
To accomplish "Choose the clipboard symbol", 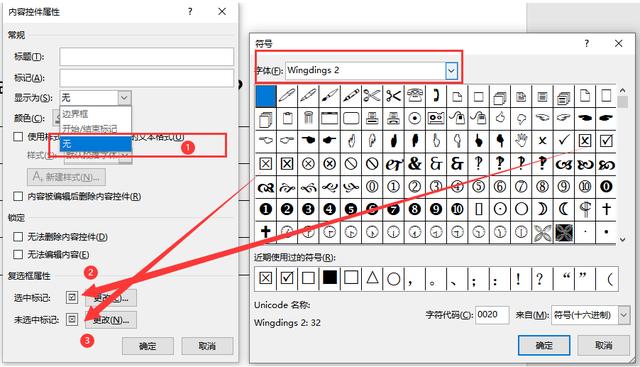I will (x=287, y=119).
